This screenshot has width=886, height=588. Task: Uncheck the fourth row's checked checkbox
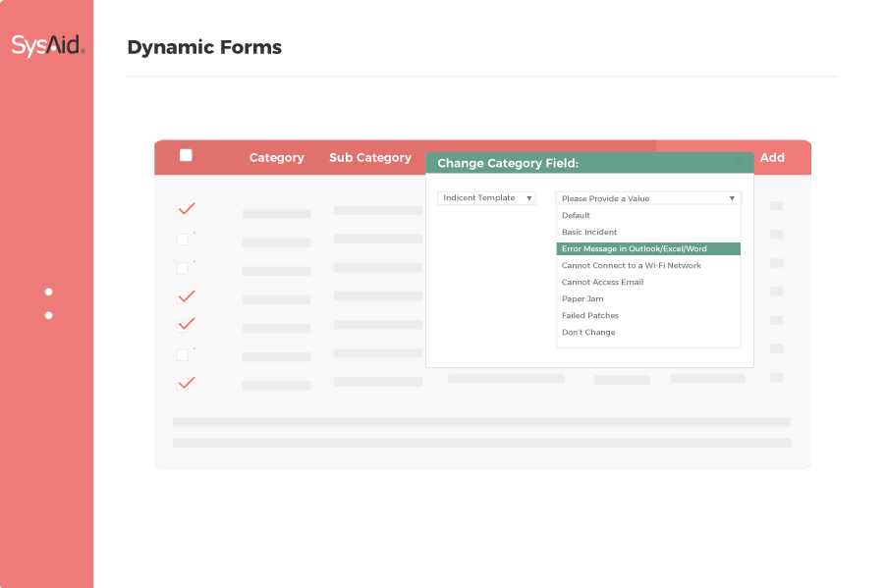point(185,296)
